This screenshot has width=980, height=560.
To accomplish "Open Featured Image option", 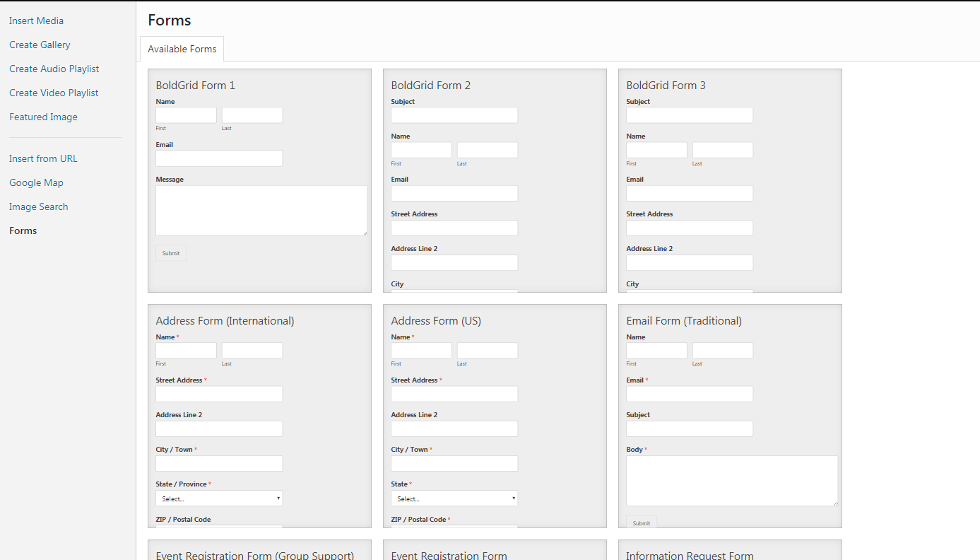I will pos(43,117).
